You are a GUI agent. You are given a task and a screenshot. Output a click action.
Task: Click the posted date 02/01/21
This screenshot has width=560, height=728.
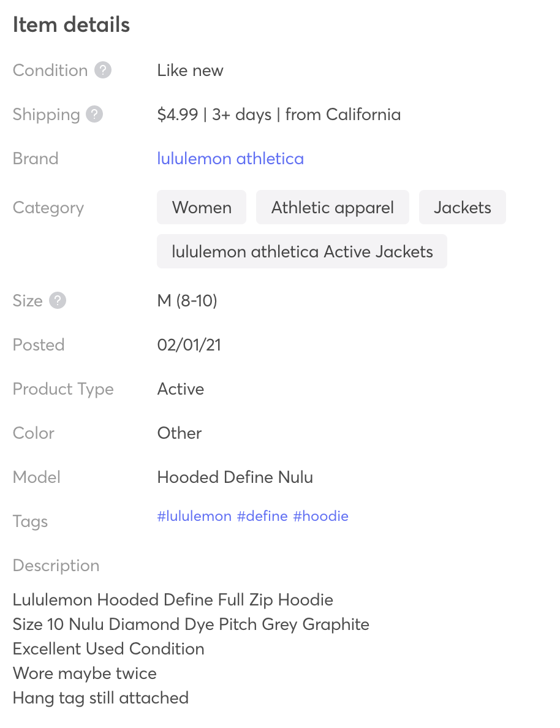(189, 344)
